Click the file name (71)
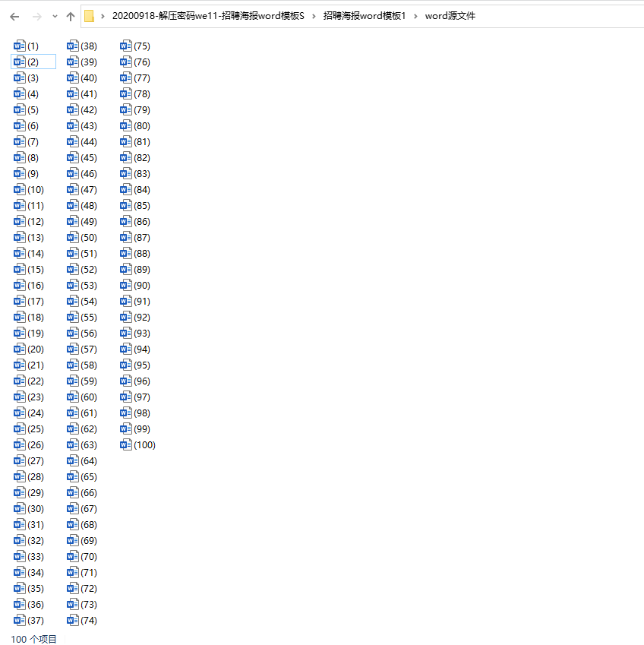 click(x=89, y=573)
